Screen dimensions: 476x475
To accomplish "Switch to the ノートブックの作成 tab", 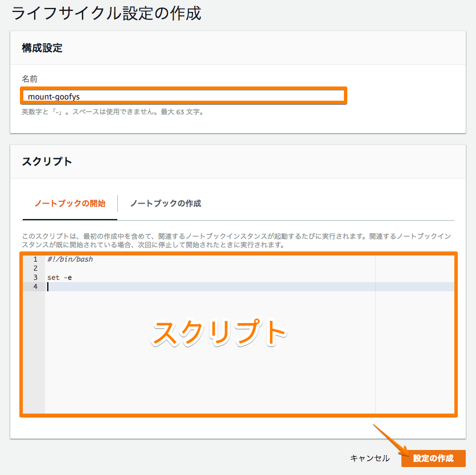I will click(x=166, y=202).
